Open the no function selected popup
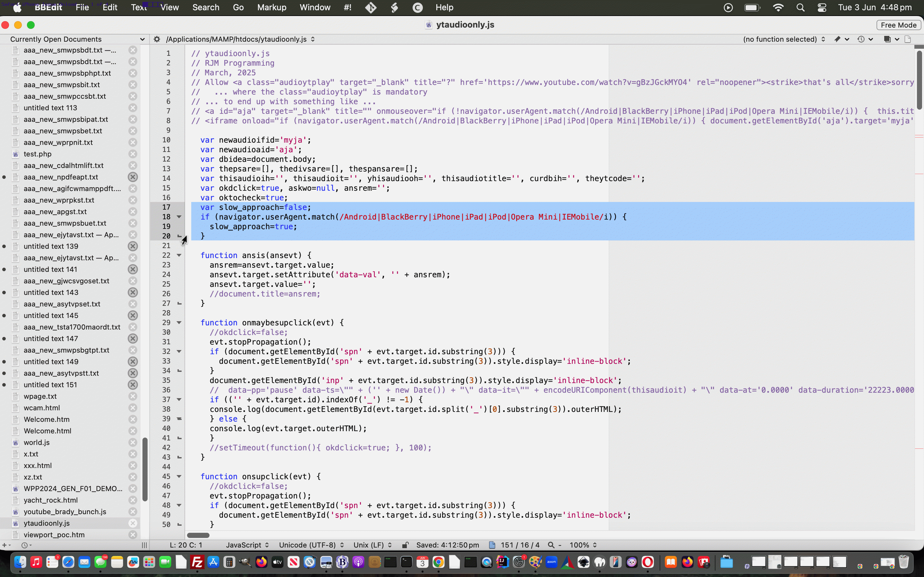The image size is (924, 577). point(784,39)
